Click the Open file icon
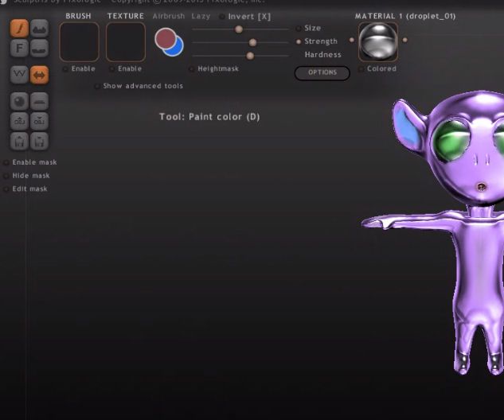 click(x=19, y=141)
